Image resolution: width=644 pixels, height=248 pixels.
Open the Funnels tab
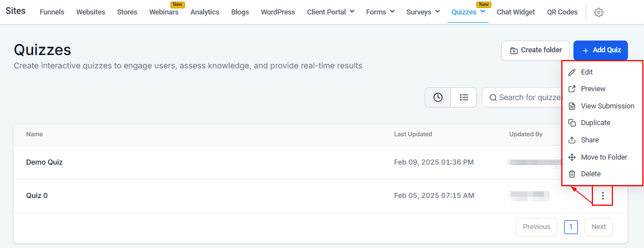pos(52,12)
